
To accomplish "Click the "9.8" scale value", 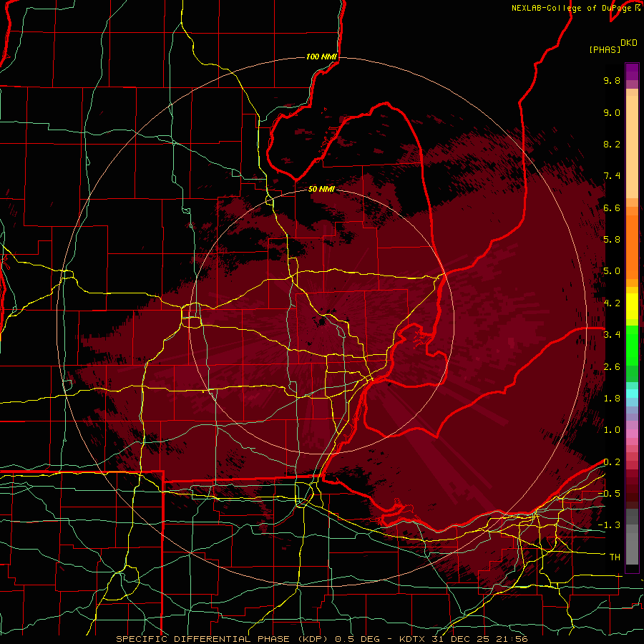I will [x=612, y=80].
